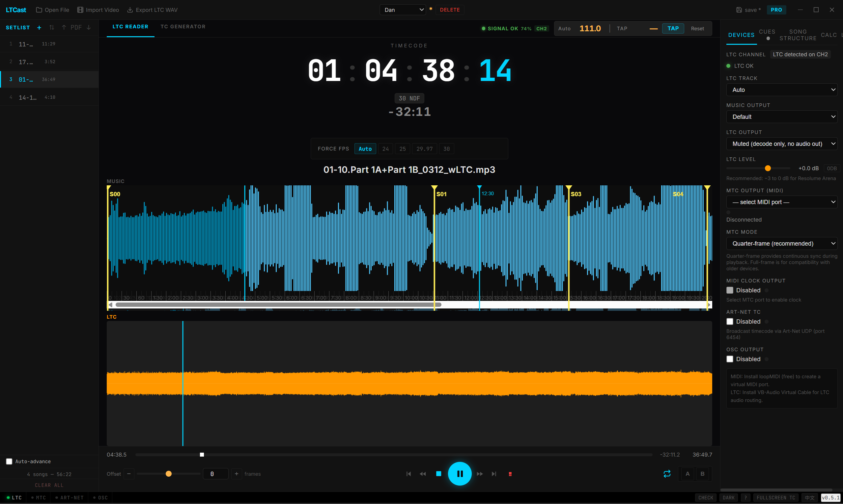
Task: Sort the setlist with the up-down arrows icon
Action: (52, 28)
